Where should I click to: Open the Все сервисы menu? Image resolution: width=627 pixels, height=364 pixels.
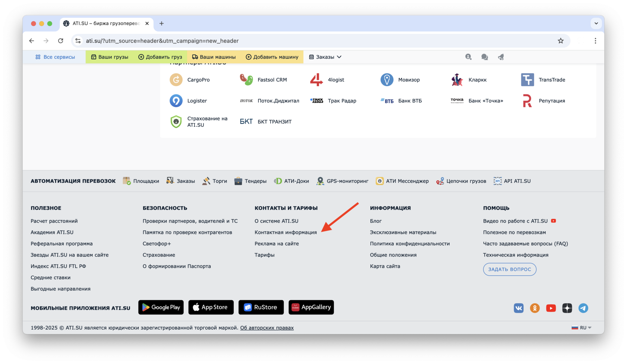55,57
